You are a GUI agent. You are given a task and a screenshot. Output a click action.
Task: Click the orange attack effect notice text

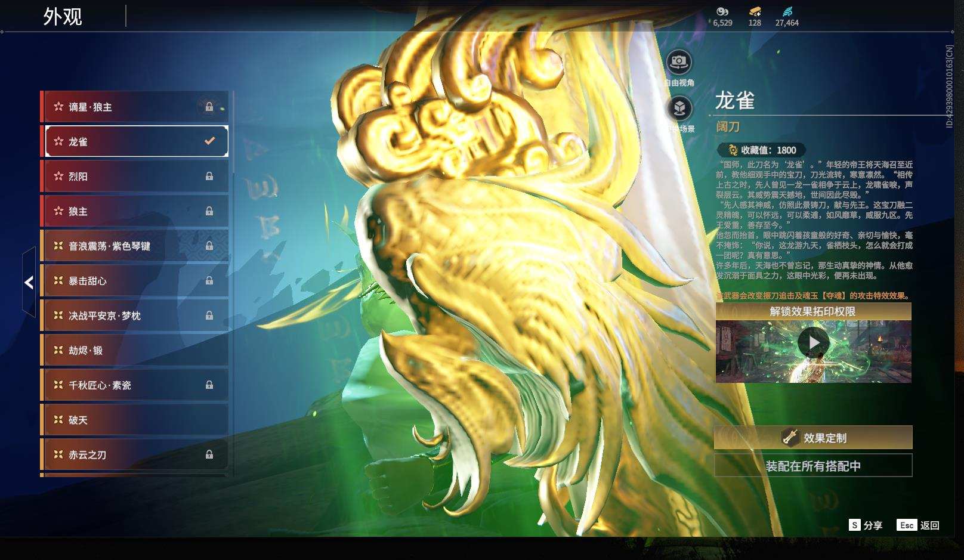[813, 296]
